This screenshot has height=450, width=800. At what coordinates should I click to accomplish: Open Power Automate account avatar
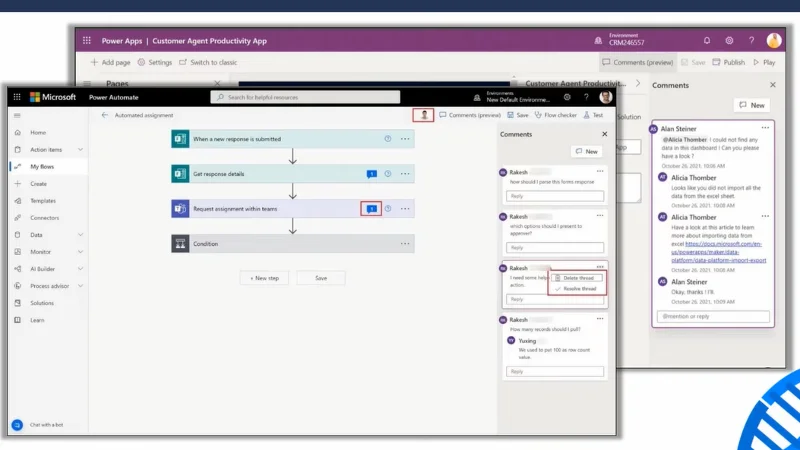click(x=606, y=97)
